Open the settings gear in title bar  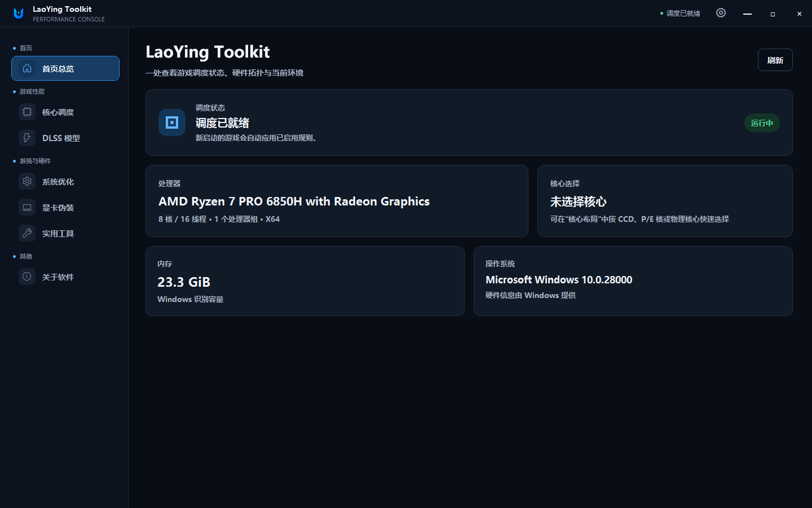[x=721, y=13]
